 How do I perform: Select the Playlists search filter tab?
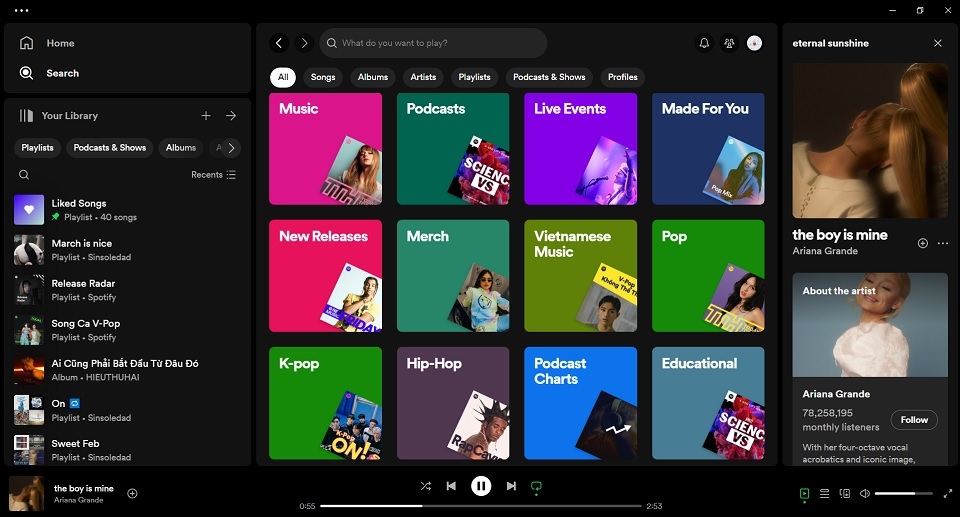[x=474, y=77]
